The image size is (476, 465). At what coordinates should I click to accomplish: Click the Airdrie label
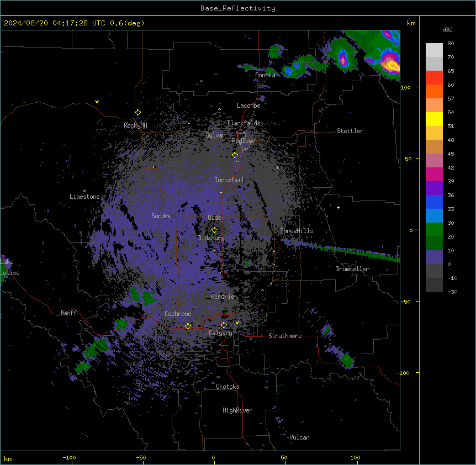coord(223,297)
